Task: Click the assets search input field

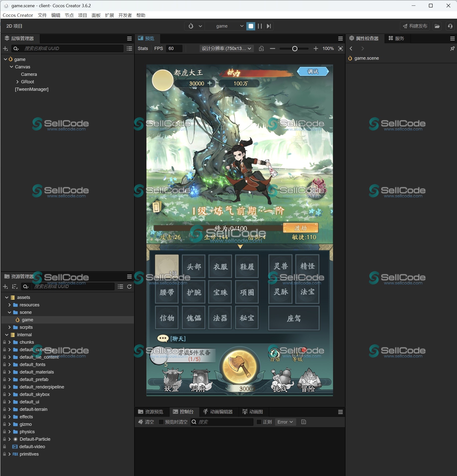Action: tap(73, 287)
